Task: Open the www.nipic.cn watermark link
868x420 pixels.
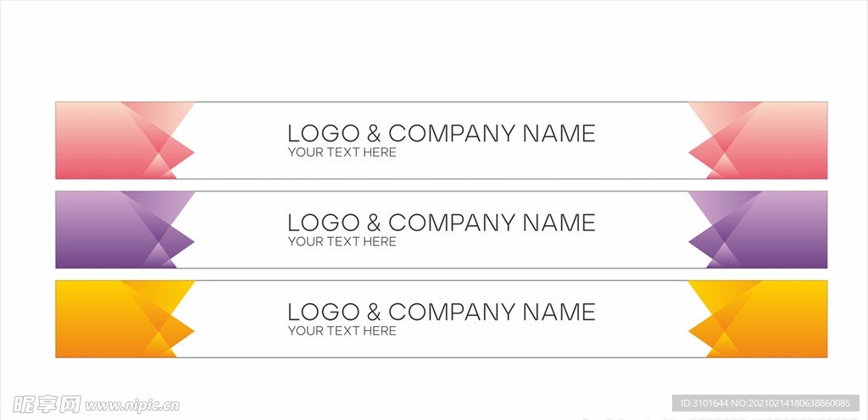Action: coord(131,406)
